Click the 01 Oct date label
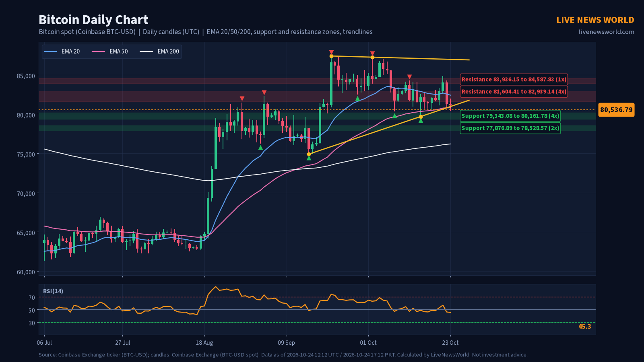 (x=368, y=343)
